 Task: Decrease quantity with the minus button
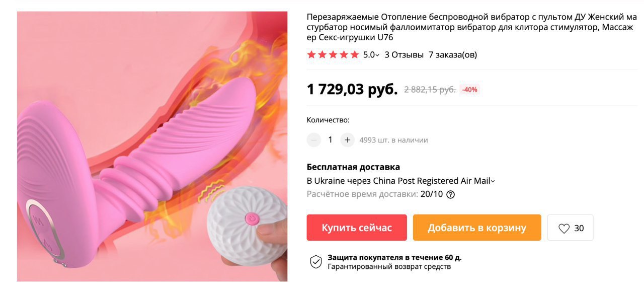pos(314,140)
